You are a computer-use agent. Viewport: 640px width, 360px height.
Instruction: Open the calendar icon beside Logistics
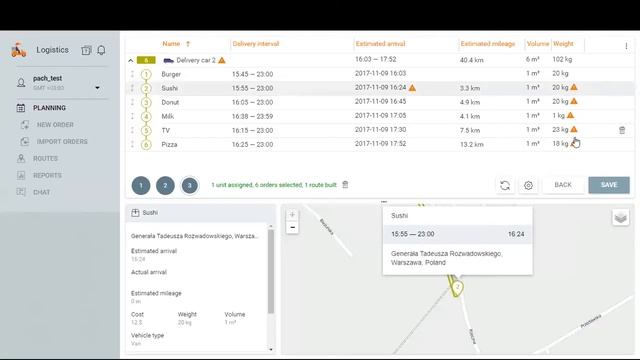(x=86, y=50)
